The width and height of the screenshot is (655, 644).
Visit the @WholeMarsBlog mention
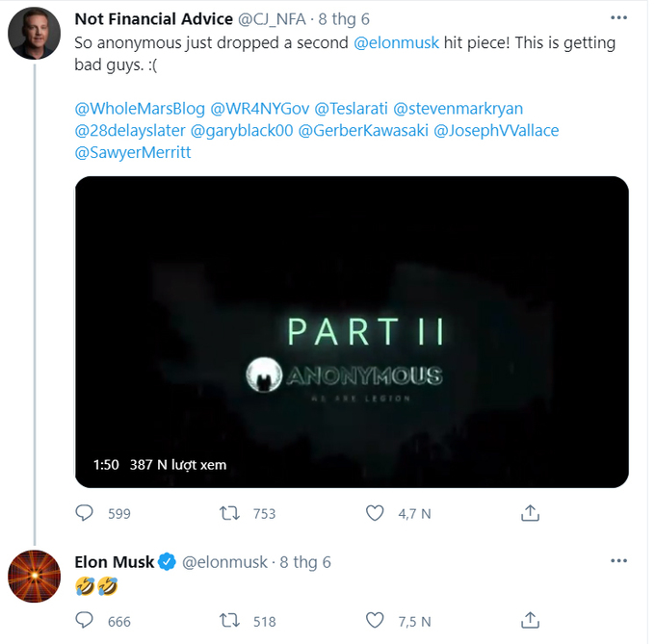coord(134,109)
